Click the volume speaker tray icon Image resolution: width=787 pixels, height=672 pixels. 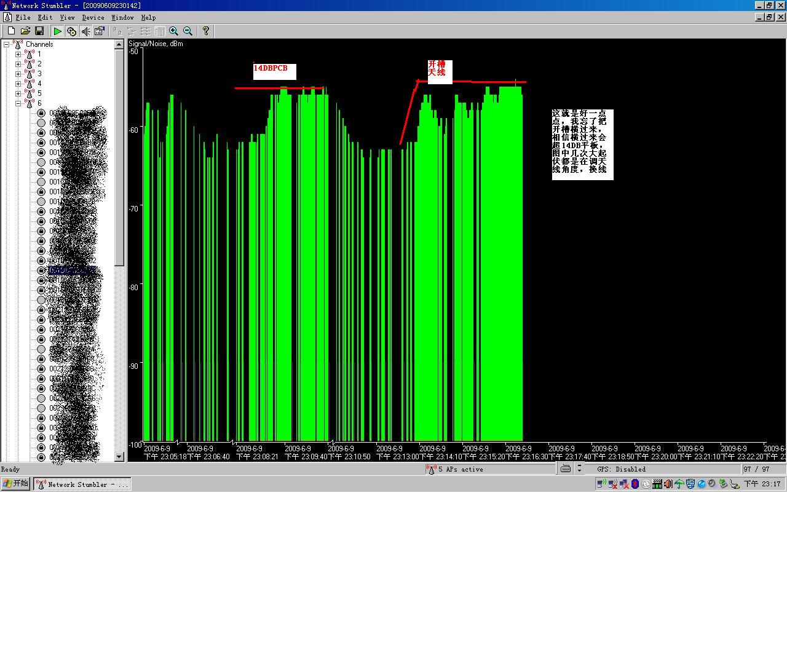[x=668, y=484]
